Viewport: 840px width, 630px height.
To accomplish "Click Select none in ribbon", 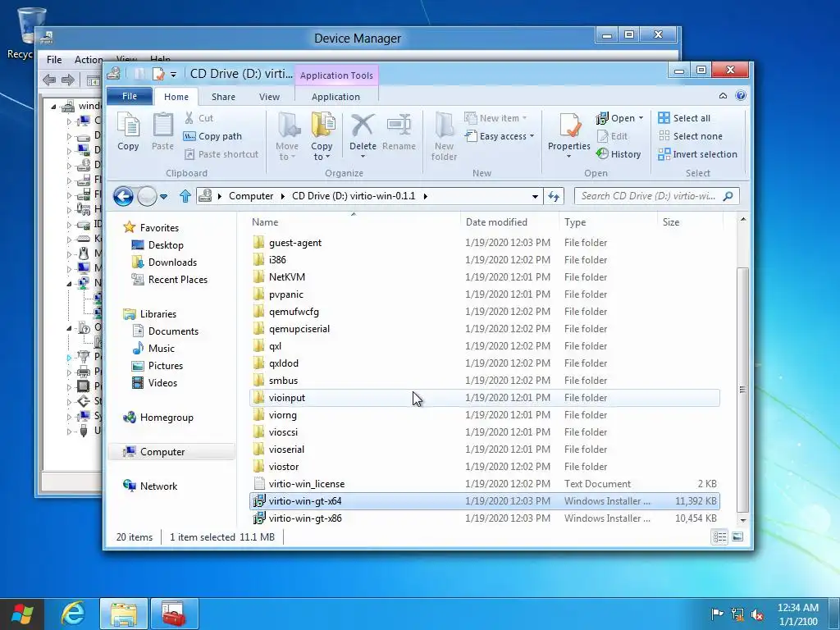I will click(690, 136).
